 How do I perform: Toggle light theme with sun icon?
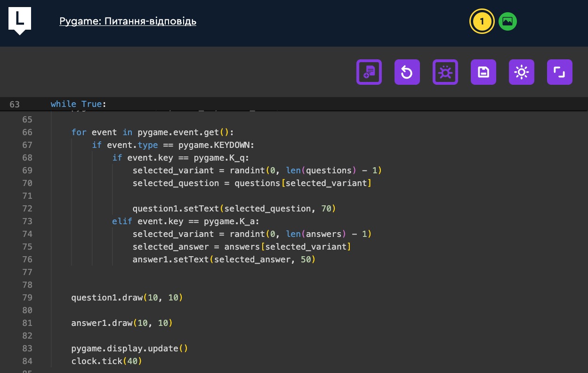click(522, 72)
